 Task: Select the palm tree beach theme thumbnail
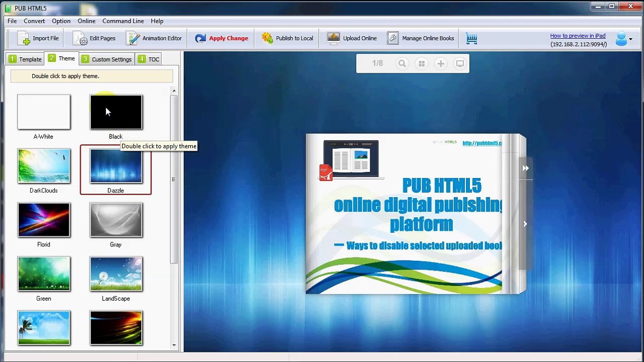[x=44, y=328]
